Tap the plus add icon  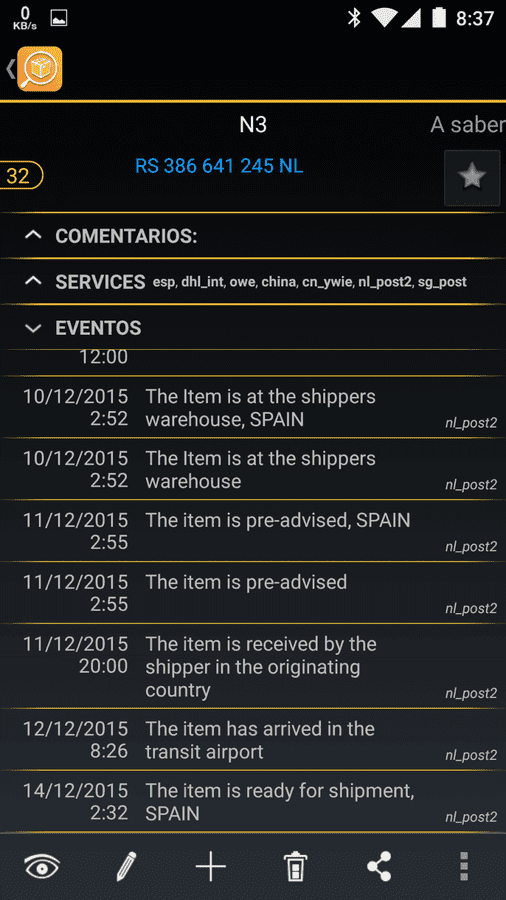(211, 866)
